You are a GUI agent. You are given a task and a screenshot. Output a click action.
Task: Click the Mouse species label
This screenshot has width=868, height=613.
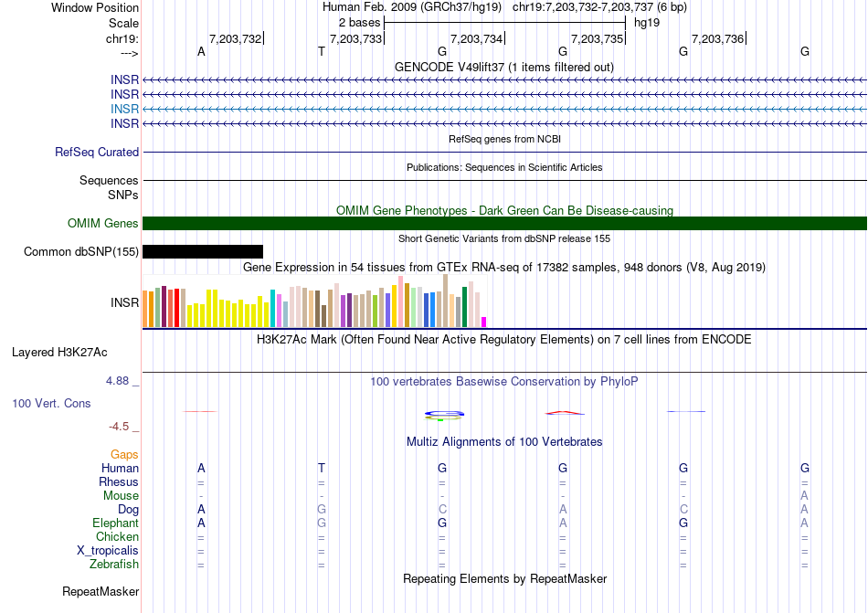121,496
